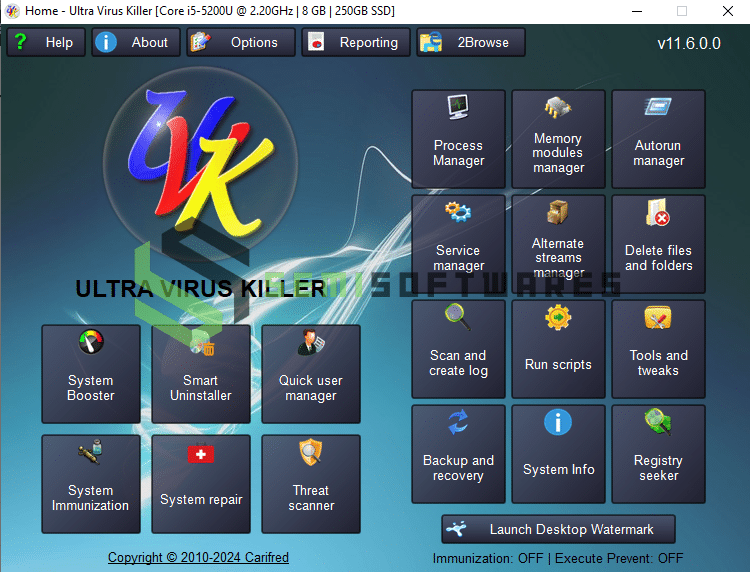Open Registry seeker magnifier icon

[x=658, y=422]
